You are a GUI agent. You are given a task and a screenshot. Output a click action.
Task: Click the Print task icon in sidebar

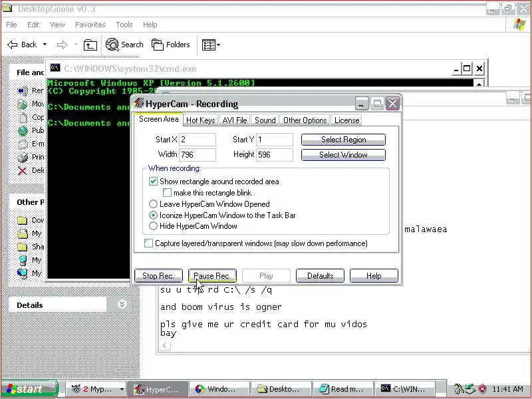pos(23,157)
